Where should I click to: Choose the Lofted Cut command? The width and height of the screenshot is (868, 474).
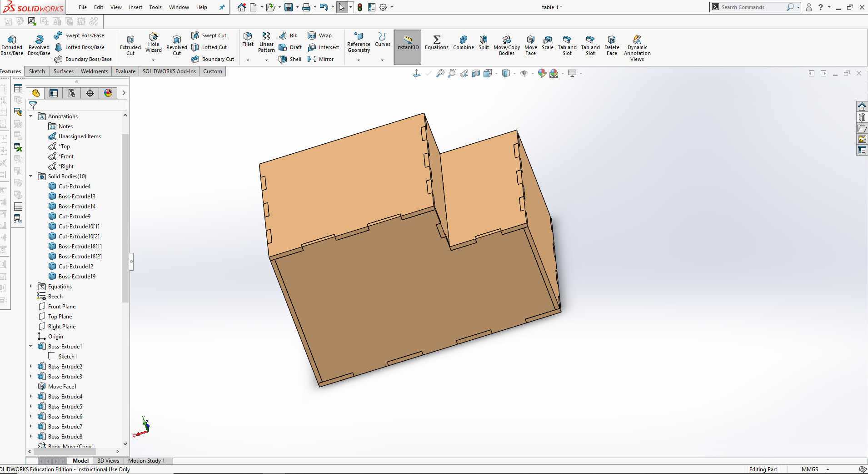[209, 47]
